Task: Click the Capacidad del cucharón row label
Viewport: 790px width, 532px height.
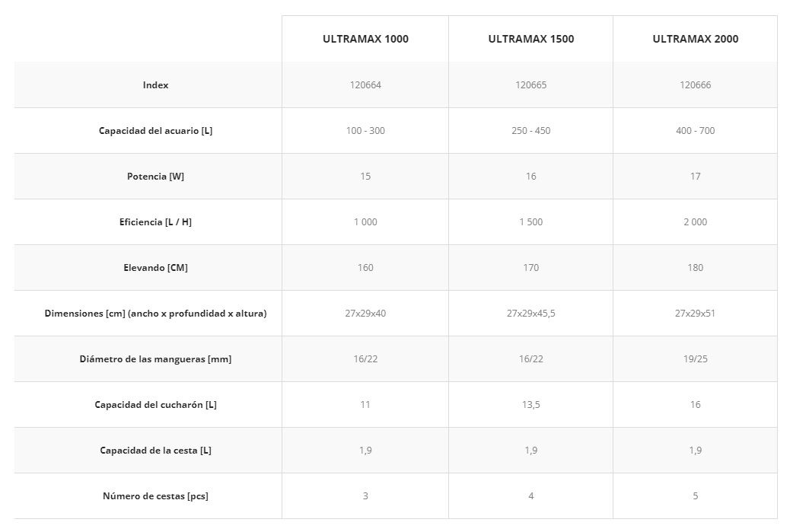Action: tap(155, 405)
